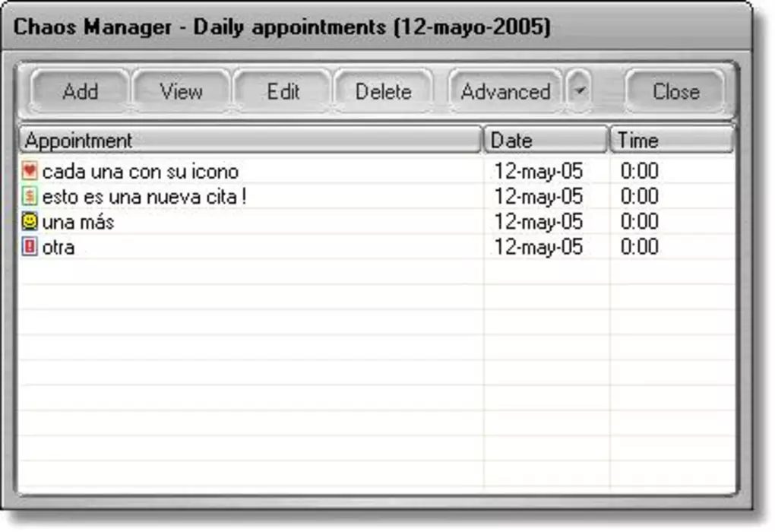Select the money icon next to 'esto es una nueva cita !'
This screenshot has width=775, height=532.
pyautogui.click(x=29, y=197)
